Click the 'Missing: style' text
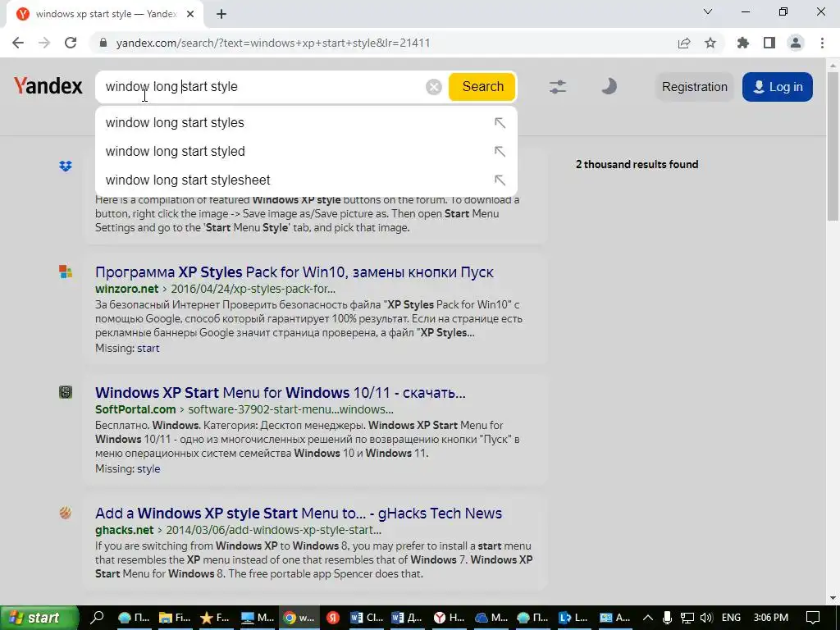The image size is (840, 630). (127, 468)
